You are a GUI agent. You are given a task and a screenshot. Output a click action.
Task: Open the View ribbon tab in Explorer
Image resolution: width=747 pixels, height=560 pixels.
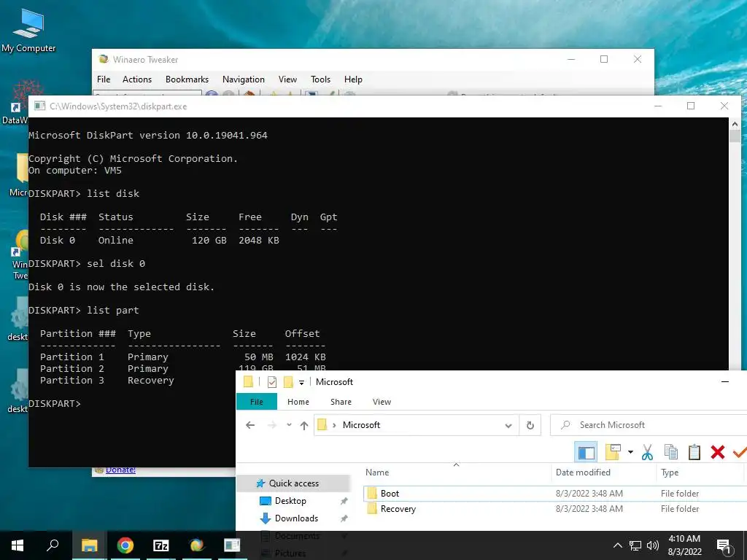[382, 402]
